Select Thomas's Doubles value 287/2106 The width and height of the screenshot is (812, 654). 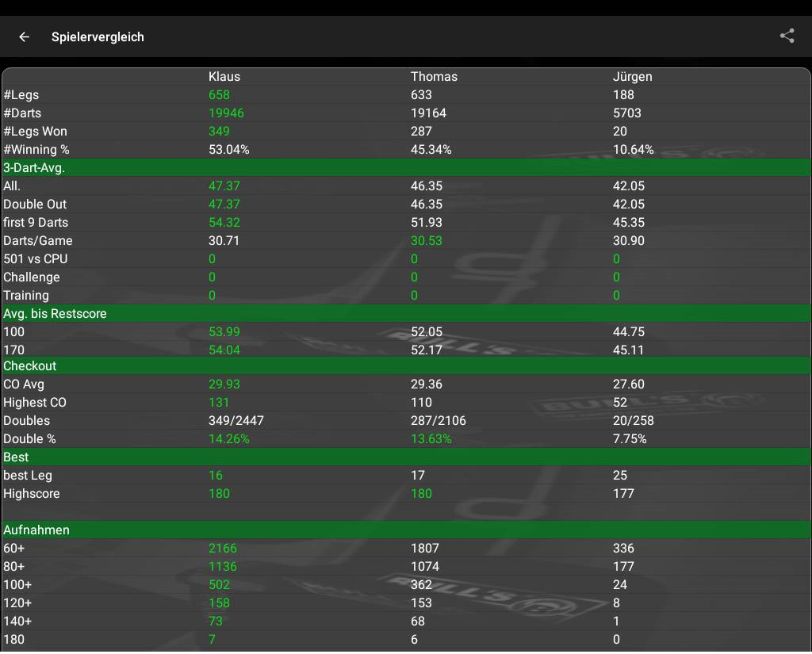pos(438,421)
